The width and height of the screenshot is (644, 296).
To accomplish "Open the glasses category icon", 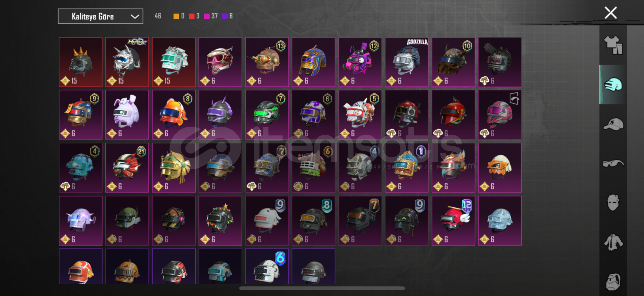I will click(613, 164).
